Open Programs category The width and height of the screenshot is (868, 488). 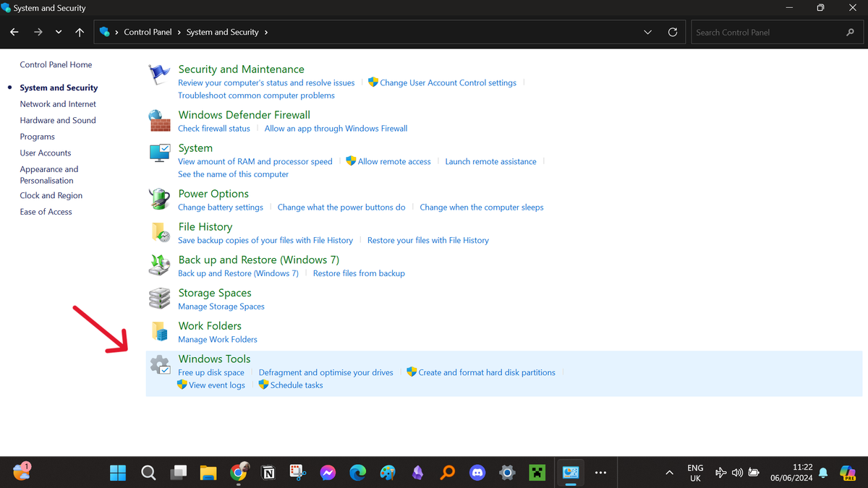[37, 137]
